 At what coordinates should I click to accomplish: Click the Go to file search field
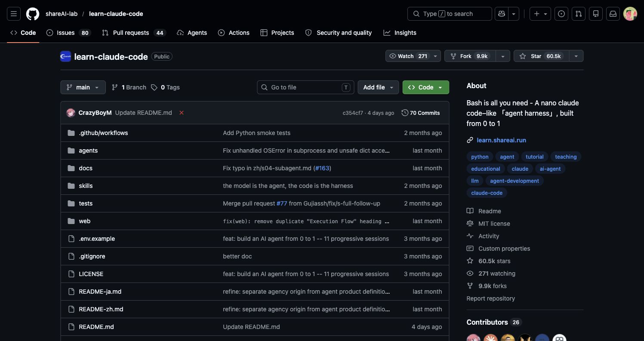tap(305, 87)
